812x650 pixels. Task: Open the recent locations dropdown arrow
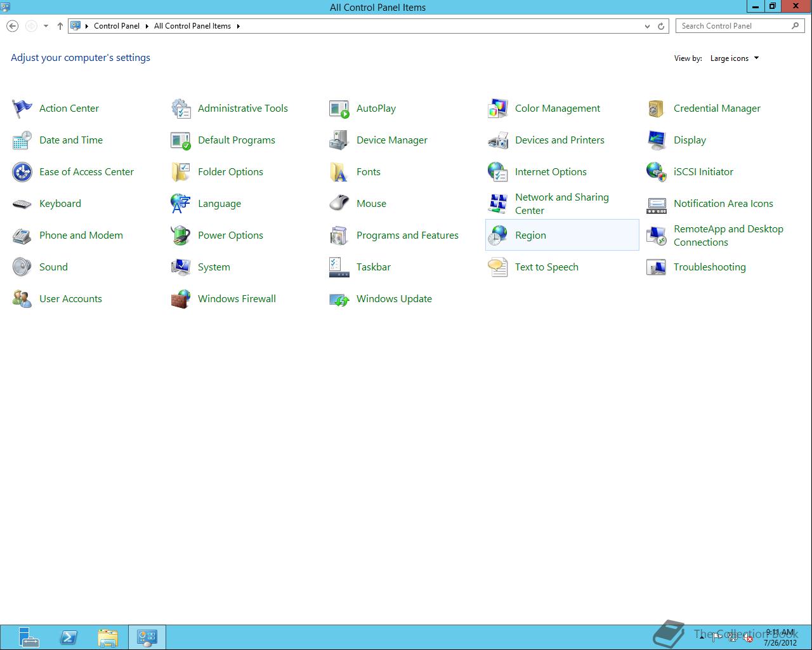46,26
